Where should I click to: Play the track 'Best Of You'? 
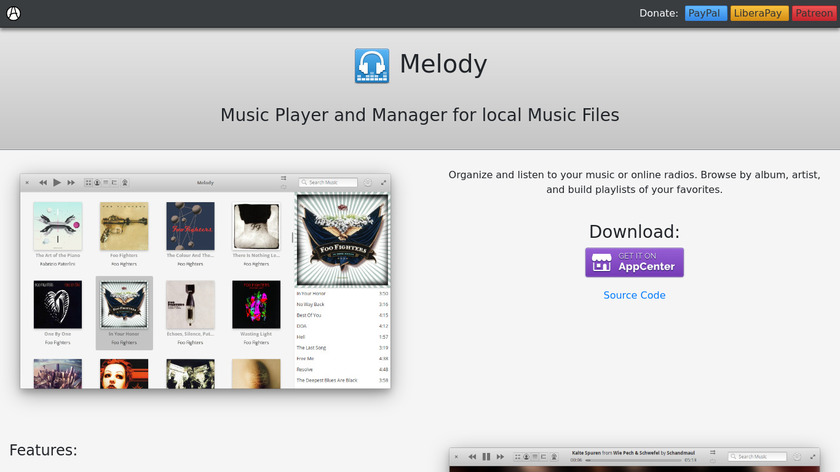pyautogui.click(x=342, y=315)
